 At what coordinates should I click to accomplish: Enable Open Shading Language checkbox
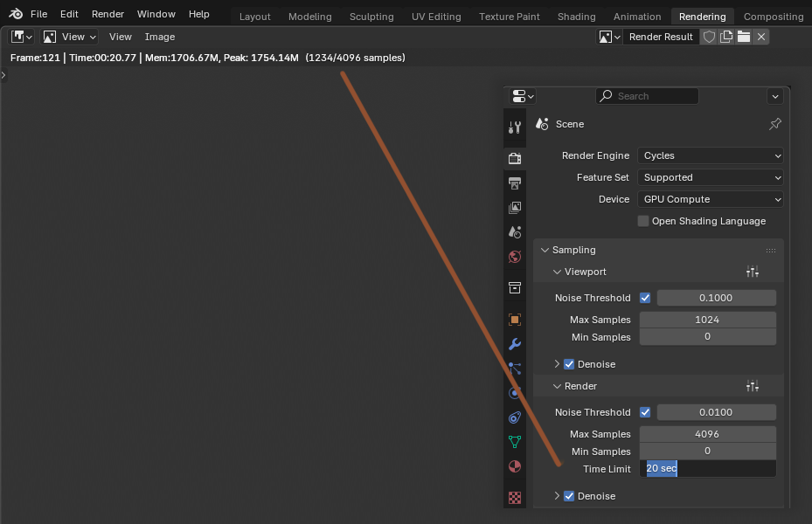(x=643, y=221)
